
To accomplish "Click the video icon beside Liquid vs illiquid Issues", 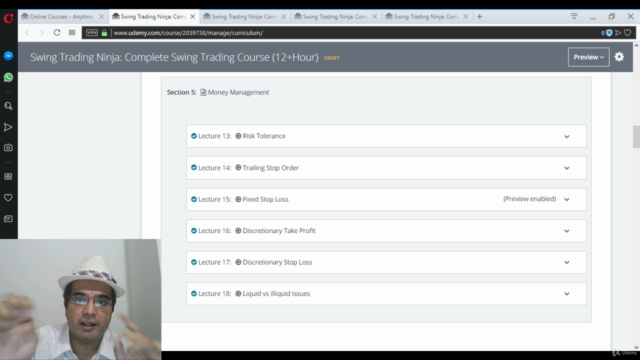I will [x=238, y=293].
